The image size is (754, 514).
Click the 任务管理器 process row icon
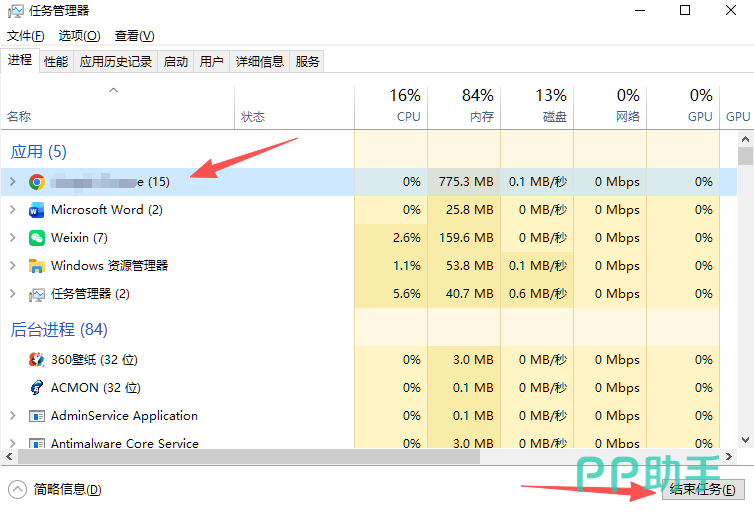click(x=37, y=294)
